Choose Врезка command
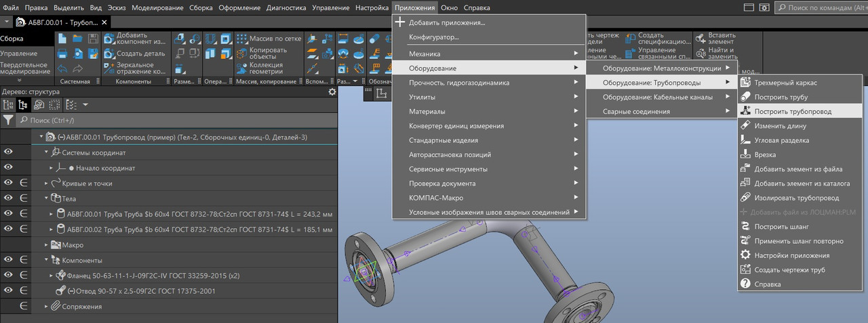The width and height of the screenshot is (868, 323). 799,154
